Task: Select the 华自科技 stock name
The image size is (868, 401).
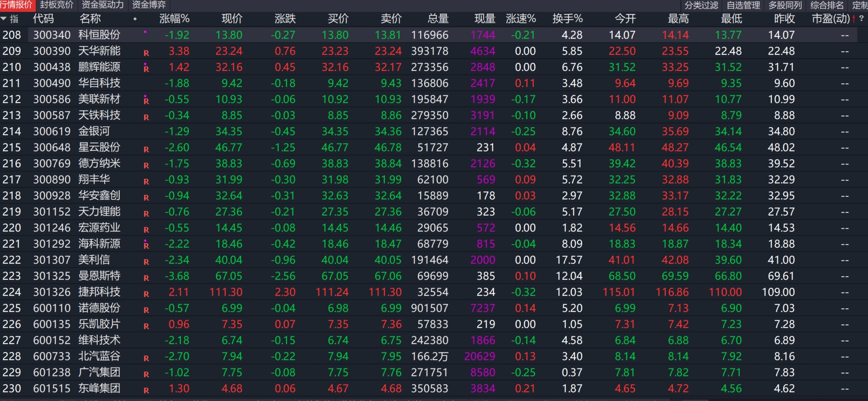Action: 99,83
